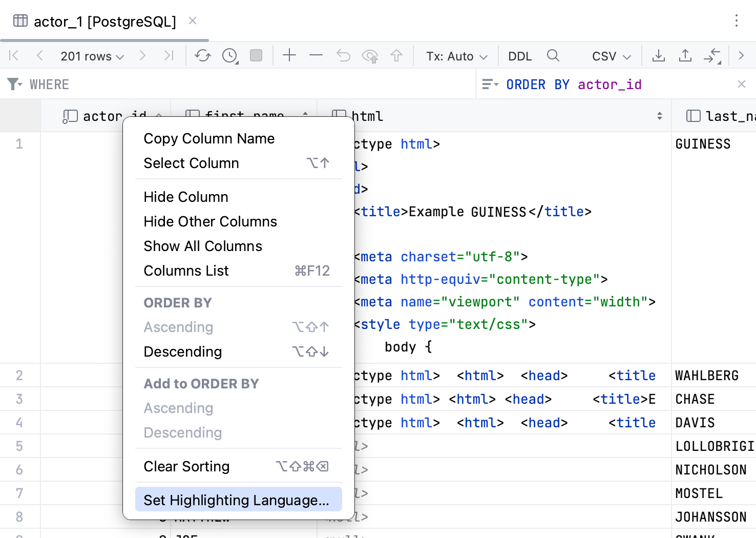Jump to the last page of rows

click(x=169, y=55)
